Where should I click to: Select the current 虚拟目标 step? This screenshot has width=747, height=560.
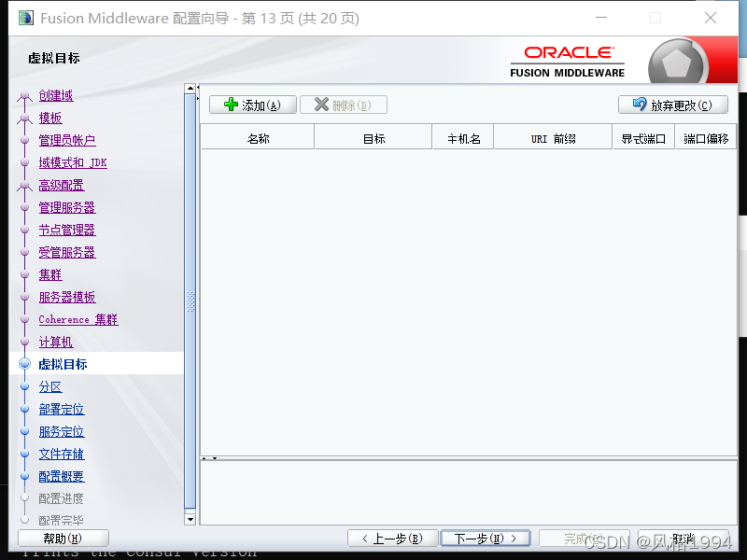(63, 364)
